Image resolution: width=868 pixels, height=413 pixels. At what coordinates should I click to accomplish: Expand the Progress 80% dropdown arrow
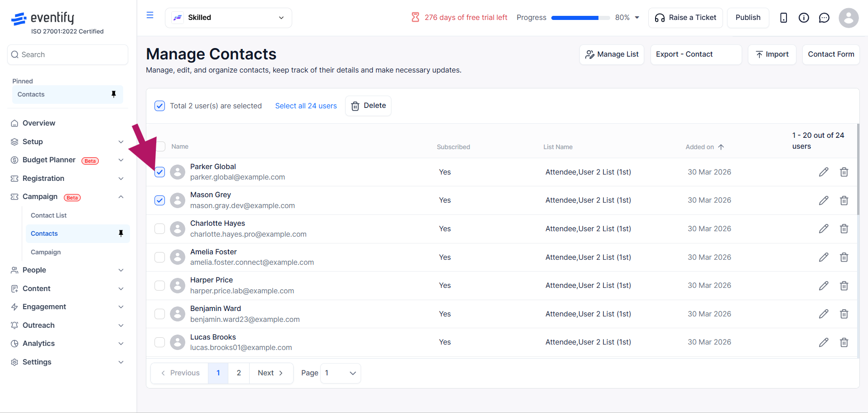[637, 18]
